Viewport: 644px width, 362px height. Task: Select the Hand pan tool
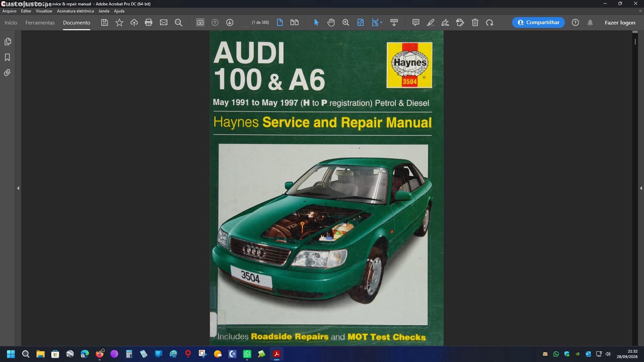[x=331, y=22]
